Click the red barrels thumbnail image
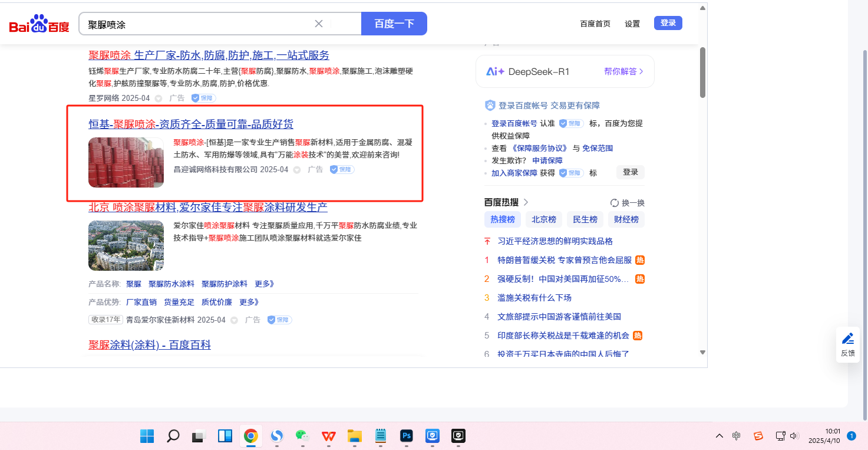Viewport: 868px width, 450px height. (x=126, y=162)
